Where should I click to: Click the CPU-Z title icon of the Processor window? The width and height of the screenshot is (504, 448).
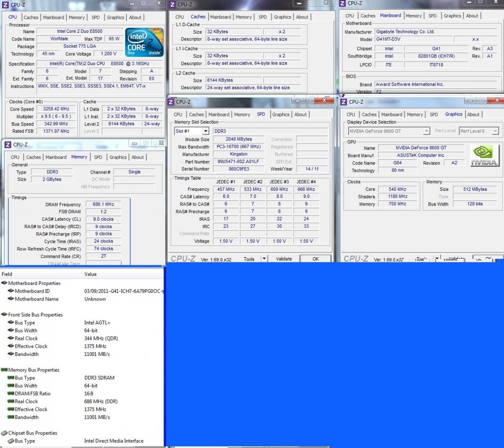point(5,5)
